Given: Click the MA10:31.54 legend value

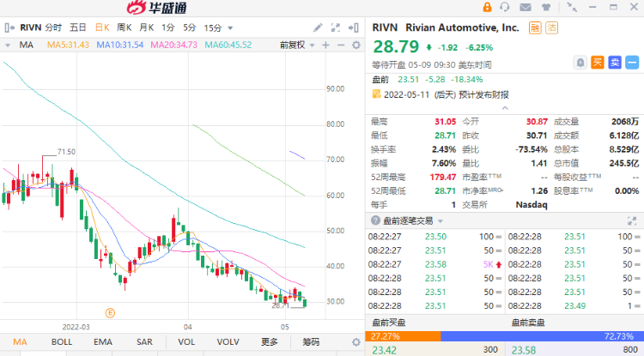Looking at the screenshot, I should click(x=120, y=45).
